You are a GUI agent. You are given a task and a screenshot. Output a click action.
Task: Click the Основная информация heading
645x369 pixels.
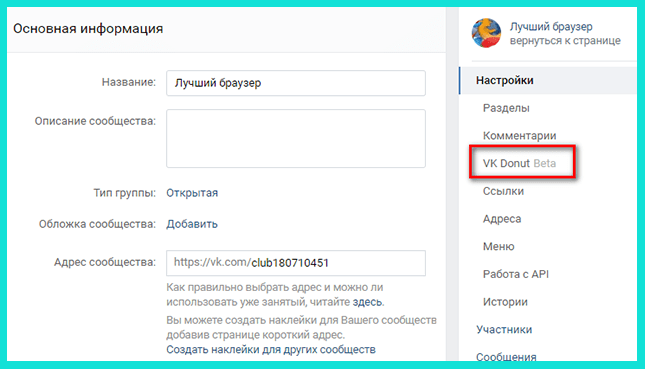88,29
